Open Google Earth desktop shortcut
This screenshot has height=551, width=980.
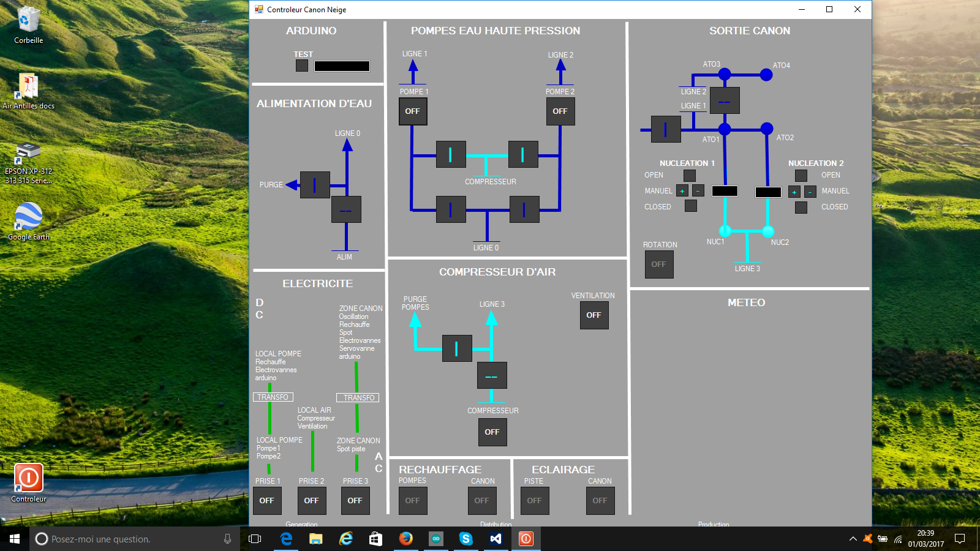[29, 221]
